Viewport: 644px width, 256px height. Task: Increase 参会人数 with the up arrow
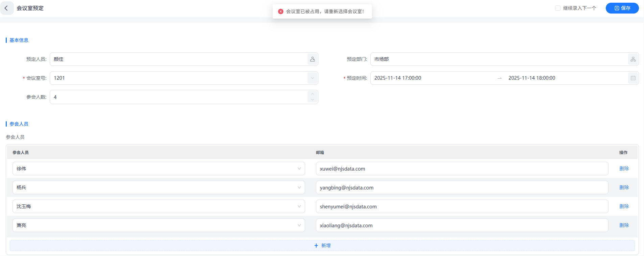[x=312, y=94]
